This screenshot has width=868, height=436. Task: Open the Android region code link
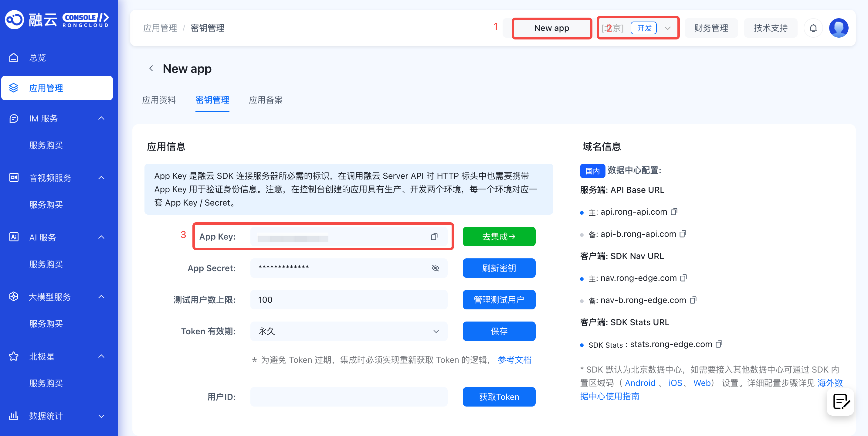640,383
